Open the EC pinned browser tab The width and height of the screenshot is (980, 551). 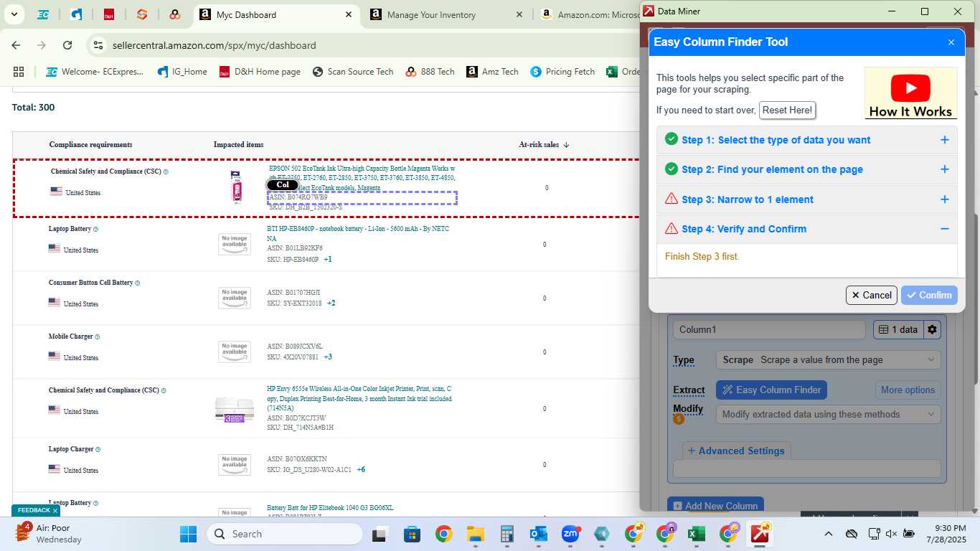coord(43,14)
